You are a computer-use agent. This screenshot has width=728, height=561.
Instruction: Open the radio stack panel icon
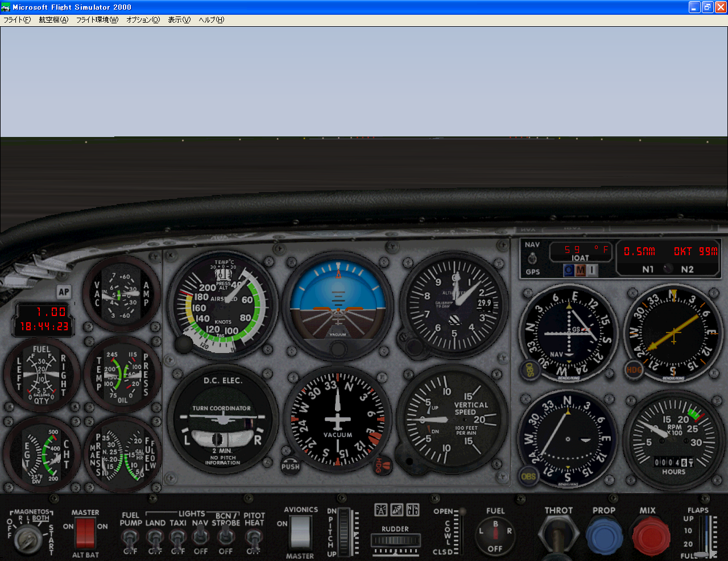(x=380, y=509)
